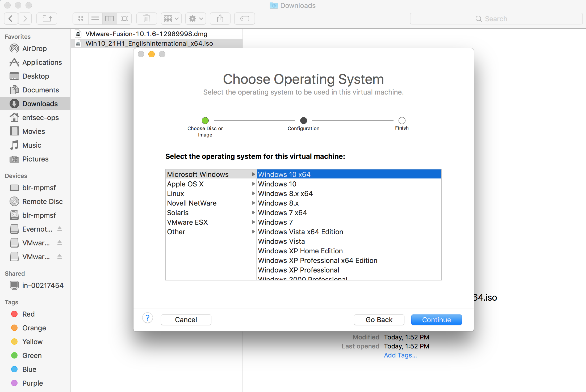
Task: Click the edit tags toolbar icon
Action: point(244,19)
